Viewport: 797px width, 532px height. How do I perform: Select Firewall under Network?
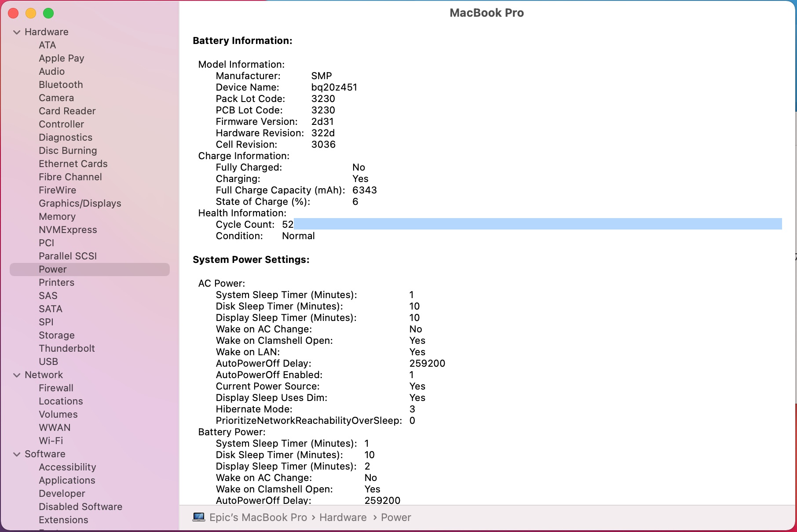pos(56,388)
